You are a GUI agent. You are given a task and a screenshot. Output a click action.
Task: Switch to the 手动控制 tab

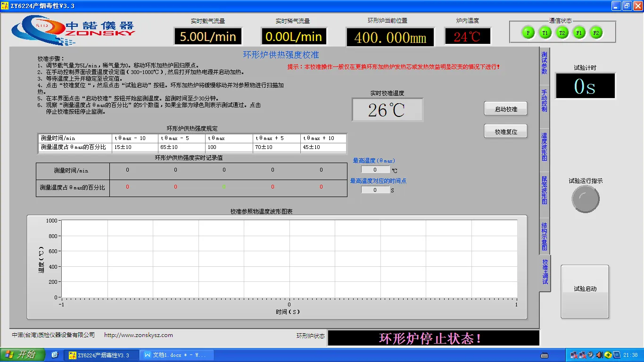(x=545, y=100)
